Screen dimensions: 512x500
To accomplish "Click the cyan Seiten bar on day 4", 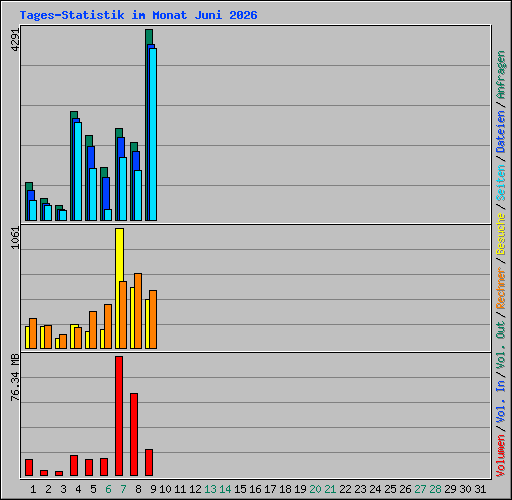I will coord(78,172).
